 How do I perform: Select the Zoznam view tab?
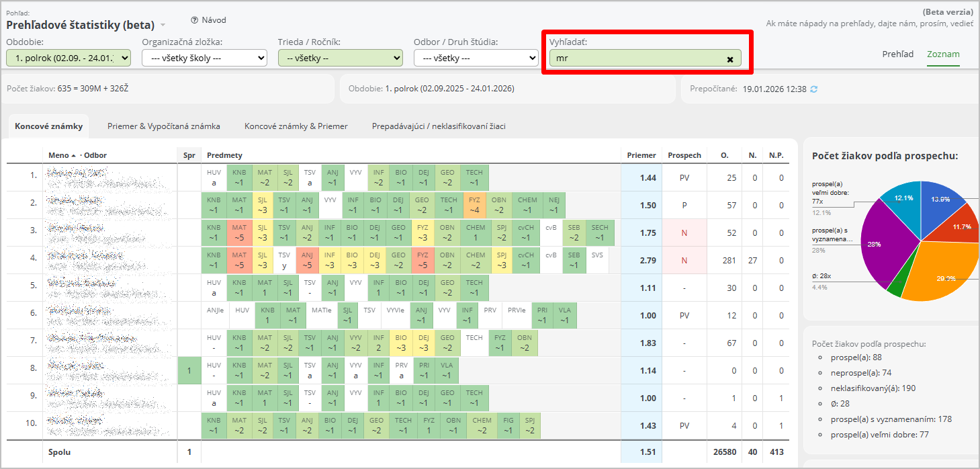pyautogui.click(x=943, y=54)
